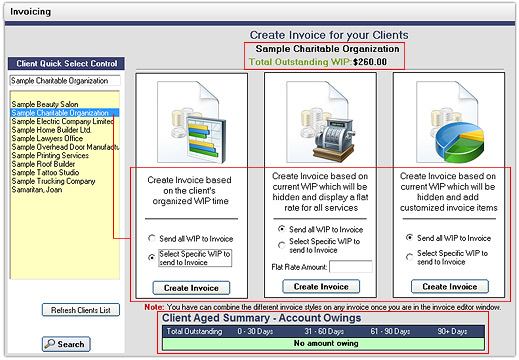Click the customized invoice pie chart icon

point(450,122)
